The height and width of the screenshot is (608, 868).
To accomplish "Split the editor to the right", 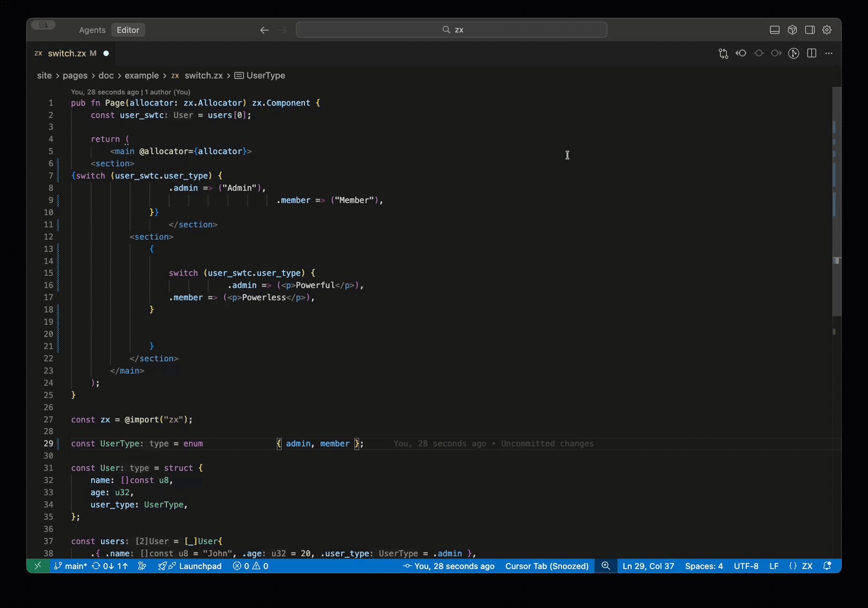I will click(x=812, y=54).
